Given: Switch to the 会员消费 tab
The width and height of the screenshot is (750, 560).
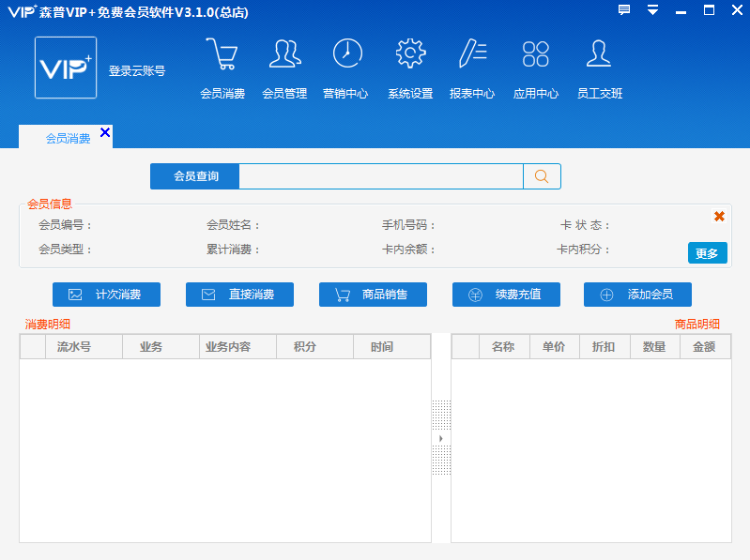Looking at the screenshot, I should pos(68,138).
